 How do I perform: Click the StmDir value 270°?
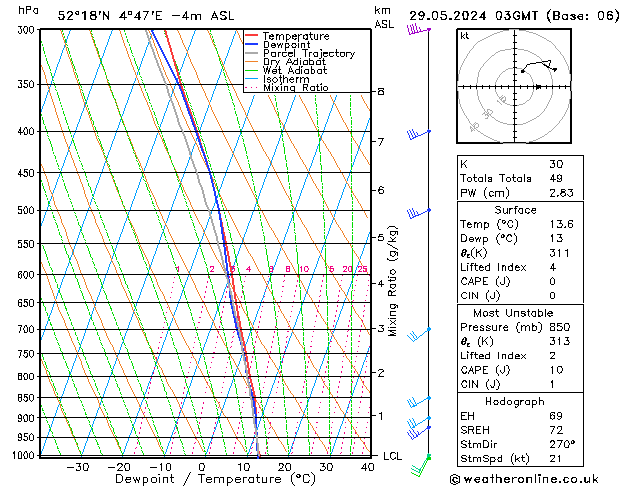pyautogui.click(x=562, y=444)
